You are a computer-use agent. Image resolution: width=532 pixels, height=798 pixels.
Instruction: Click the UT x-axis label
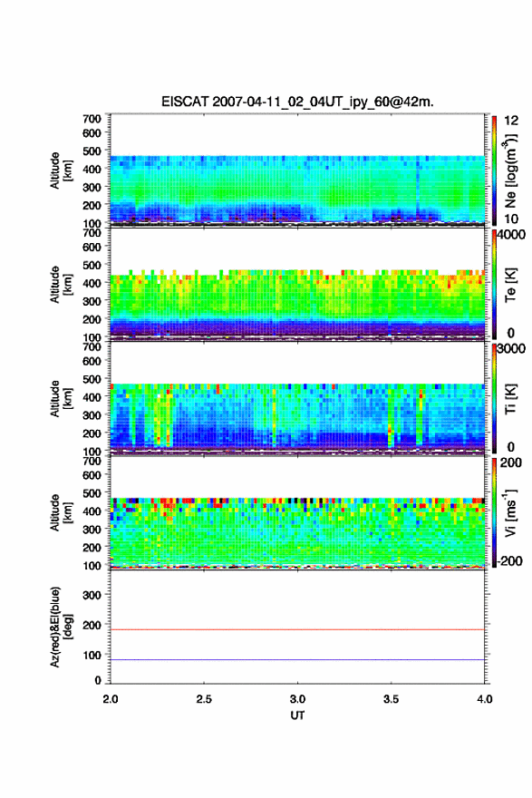point(297,715)
